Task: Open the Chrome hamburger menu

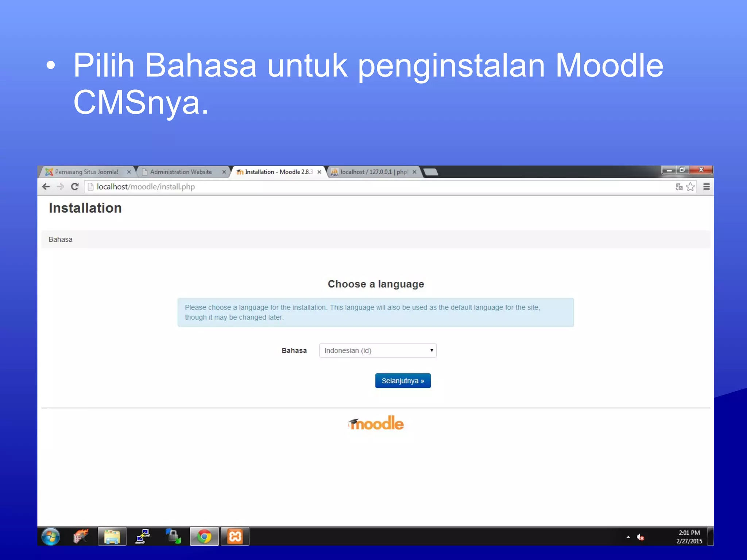Action: pos(707,187)
